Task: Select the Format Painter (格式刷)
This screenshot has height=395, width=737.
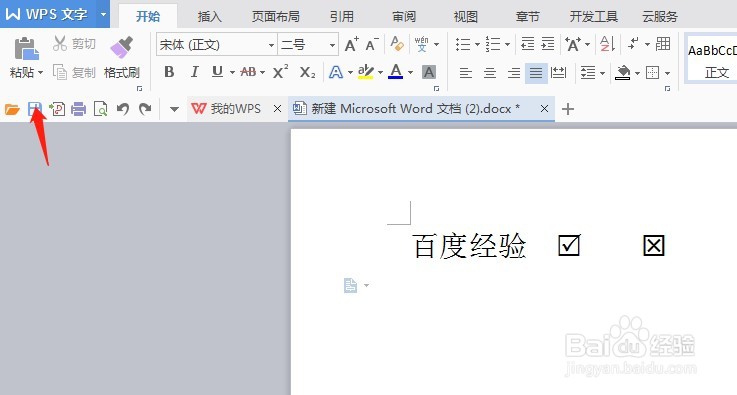Action: click(x=122, y=56)
